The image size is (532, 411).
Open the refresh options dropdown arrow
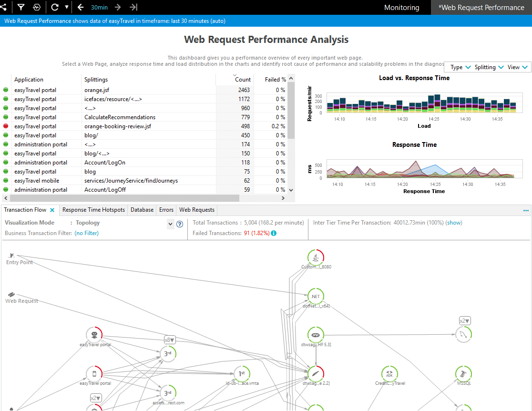tap(67, 7)
